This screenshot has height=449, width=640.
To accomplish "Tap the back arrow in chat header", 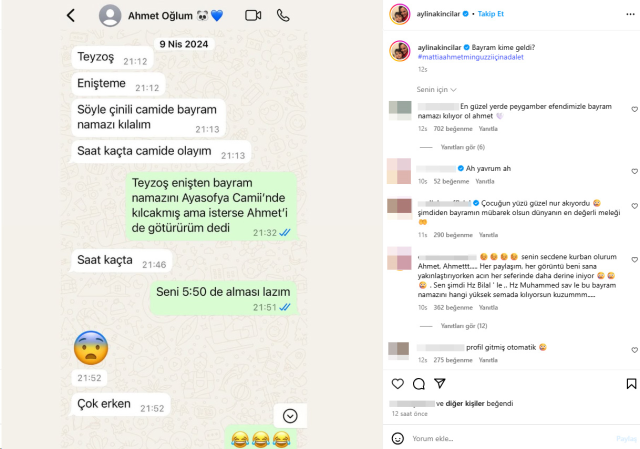I will click(71, 16).
